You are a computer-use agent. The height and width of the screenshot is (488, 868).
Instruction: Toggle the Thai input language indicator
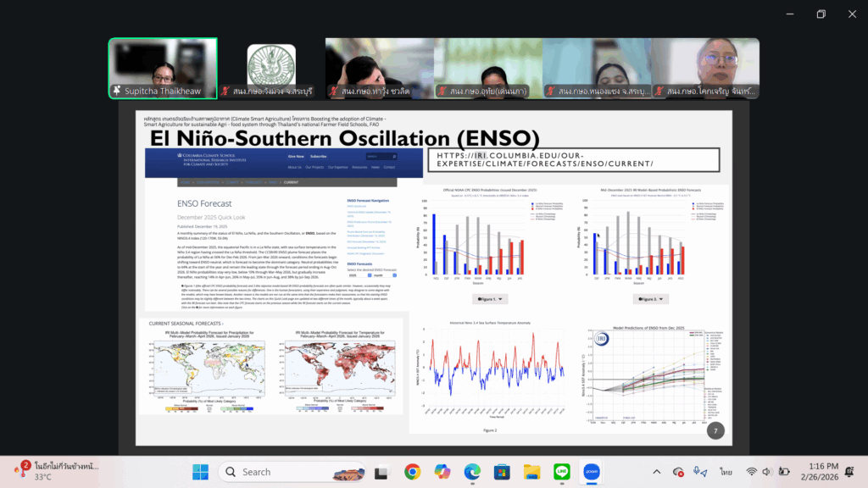(x=726, y=472)
